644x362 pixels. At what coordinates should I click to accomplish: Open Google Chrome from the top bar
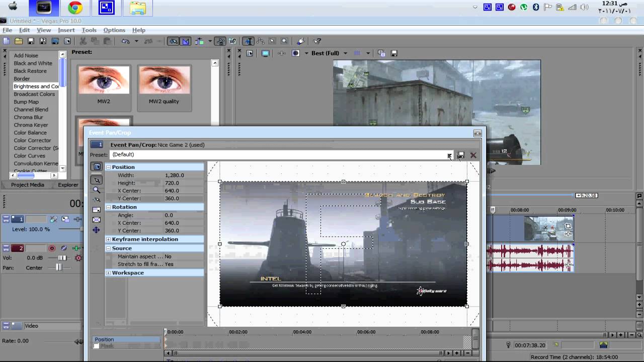click(75, 8)
